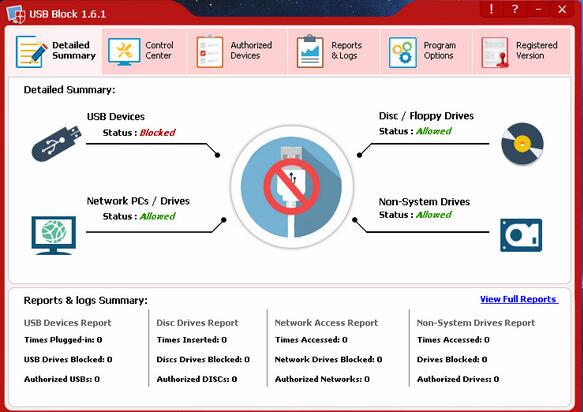Click the Control Center wrench monitor icon
This screenshot has width=583, height=412.
click(x=124, y=52)
